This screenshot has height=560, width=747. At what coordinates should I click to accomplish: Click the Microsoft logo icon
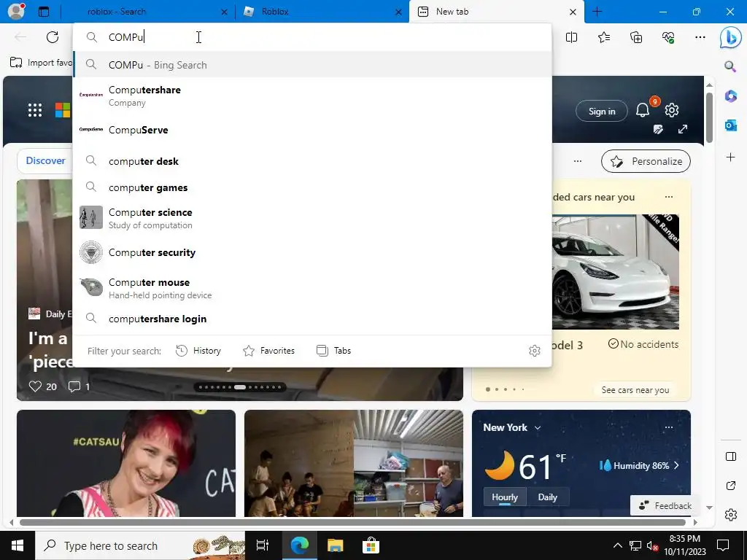pos(63,110)
